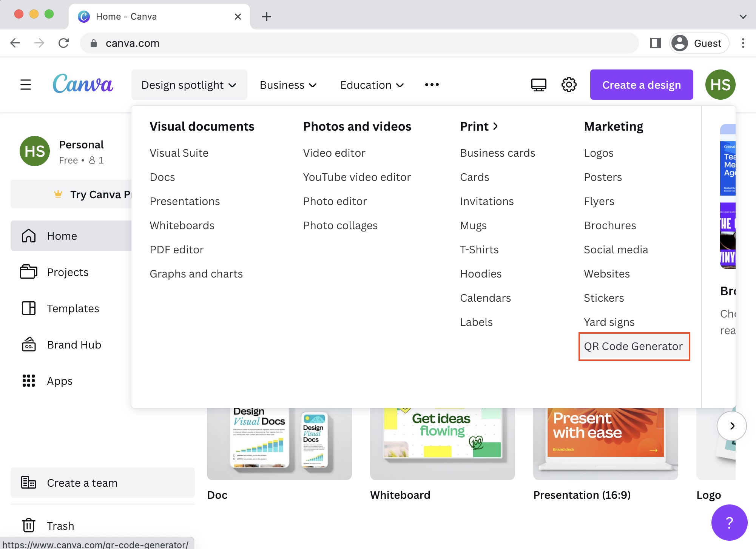Open the Doc design thumbnail
The image size is (756, 549).
coord(279,444)
